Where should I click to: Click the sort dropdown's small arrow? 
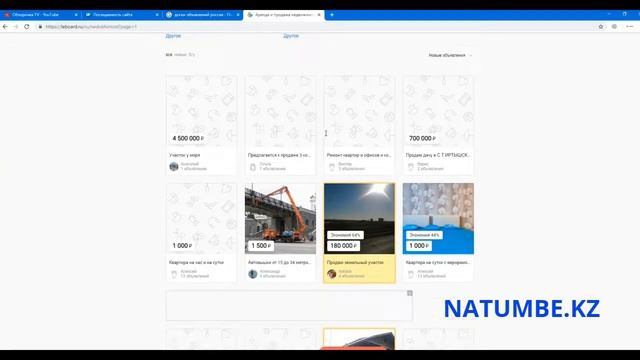[x=471, y=56]
